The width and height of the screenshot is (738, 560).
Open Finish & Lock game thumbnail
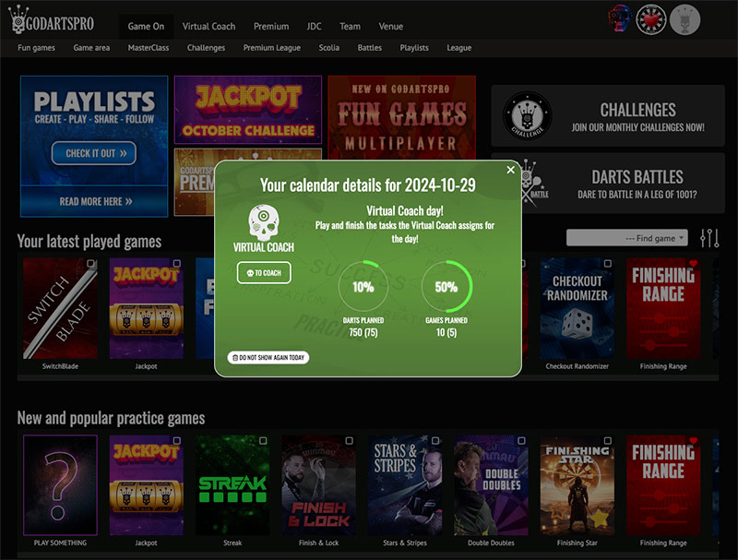pyautogui.click(x=318, y=485)
